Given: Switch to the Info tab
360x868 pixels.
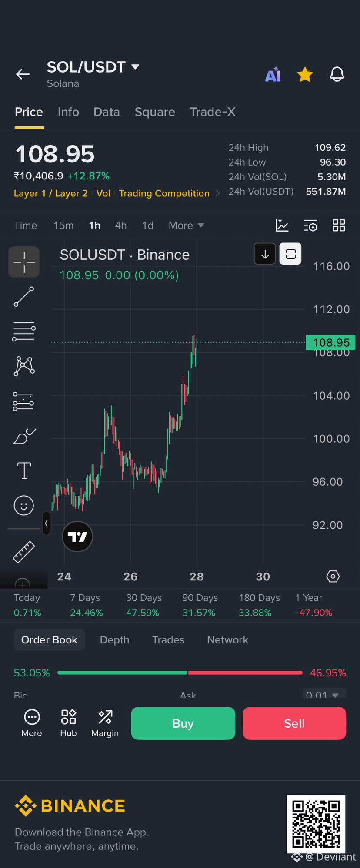Looking at the screenshot, I should pyautogui.click(x=68, y=112).
